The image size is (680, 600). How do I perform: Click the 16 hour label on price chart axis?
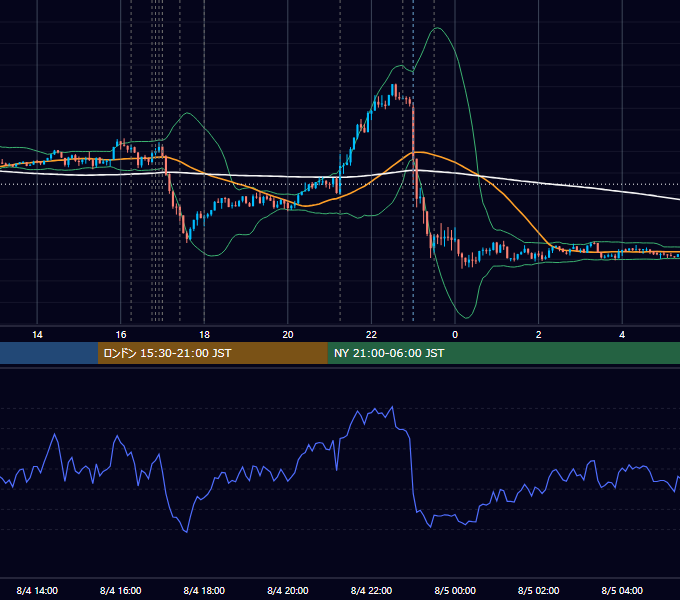tap(121, 335)
